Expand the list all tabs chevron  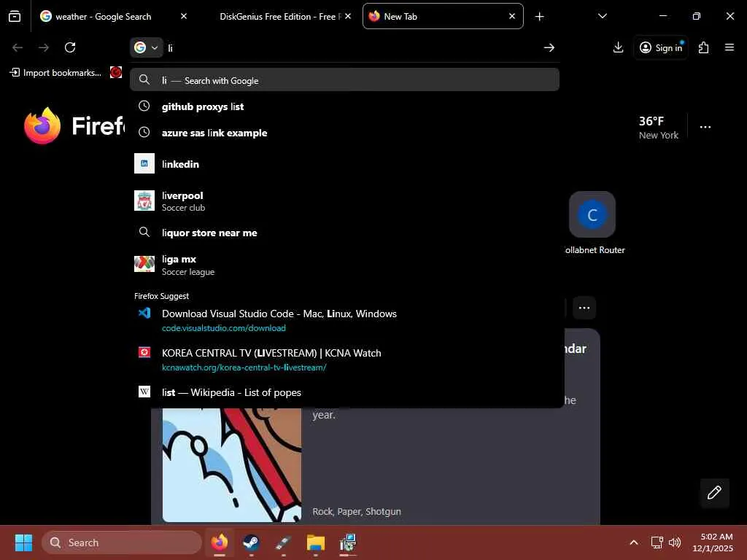coord(602,16)
